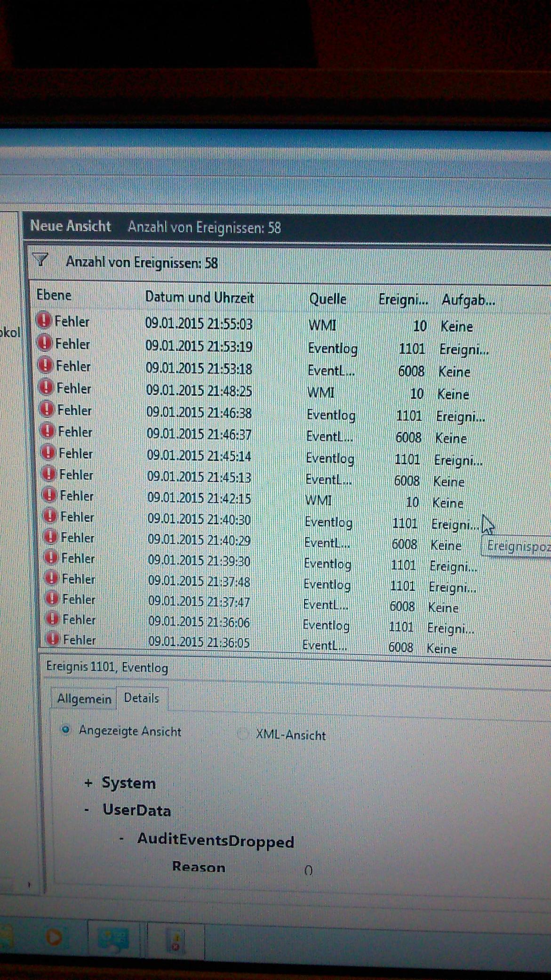Viewport: 551px width, 980px height.
Task: Click error icon of the 21:39:30 event
Action: (51, 558)
